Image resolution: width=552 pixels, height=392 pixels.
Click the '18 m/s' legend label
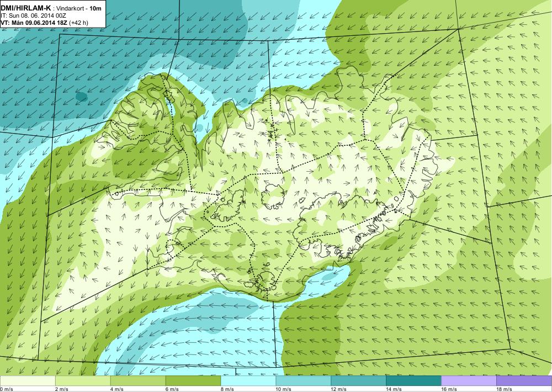(505, 389)
